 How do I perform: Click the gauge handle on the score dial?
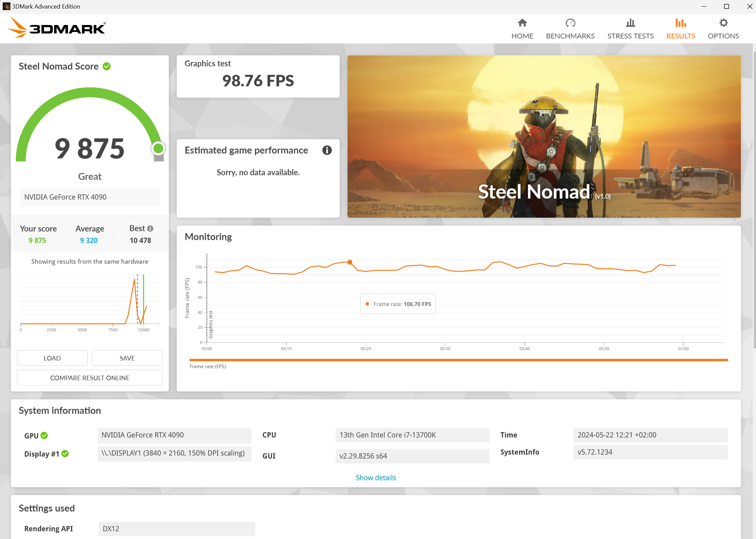(x=159, y=149)
